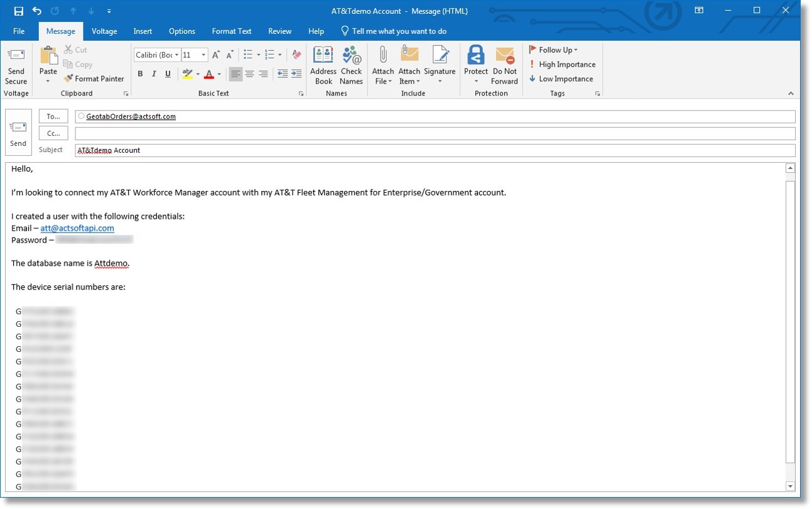The height and width of the screenshot is (509, 812).
Task: Click the Cc address field
Action: [x=435, y=133]
